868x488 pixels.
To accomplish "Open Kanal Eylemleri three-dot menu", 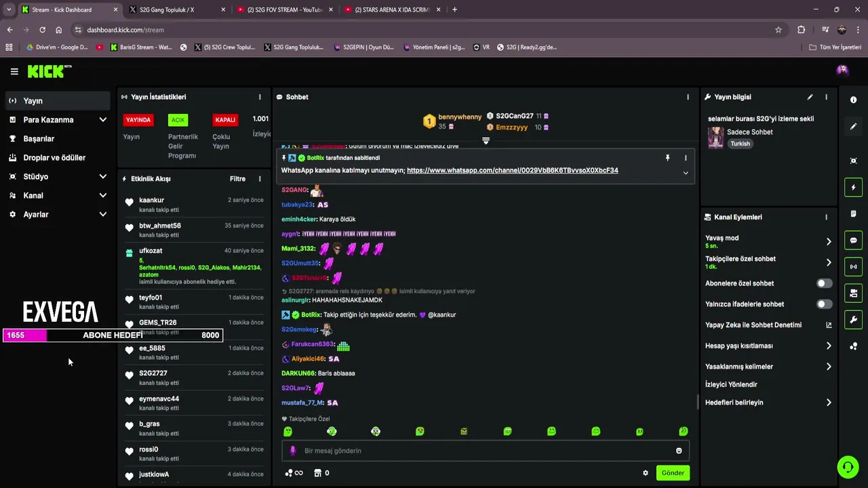I will tap(826, 217).
